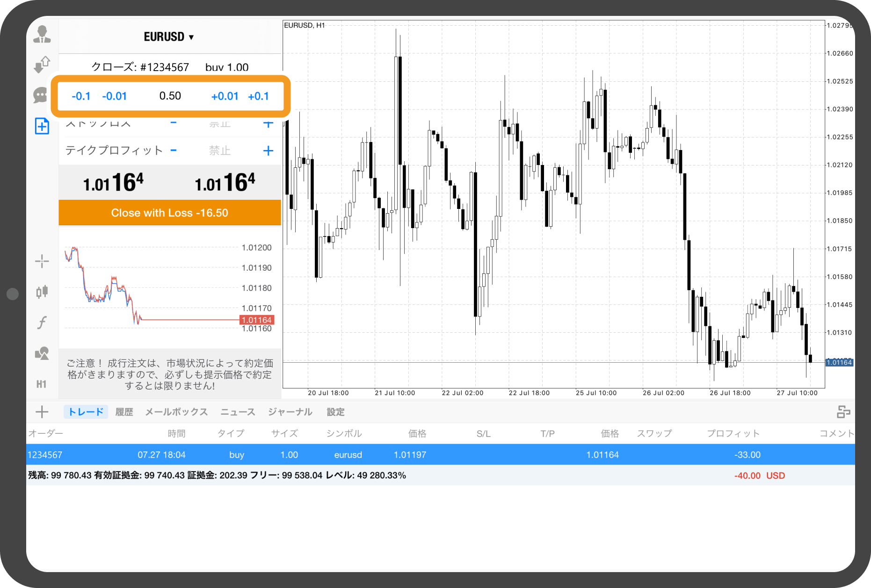Activate the crosshair tool
871x588 pixels.
pos(42,261)
